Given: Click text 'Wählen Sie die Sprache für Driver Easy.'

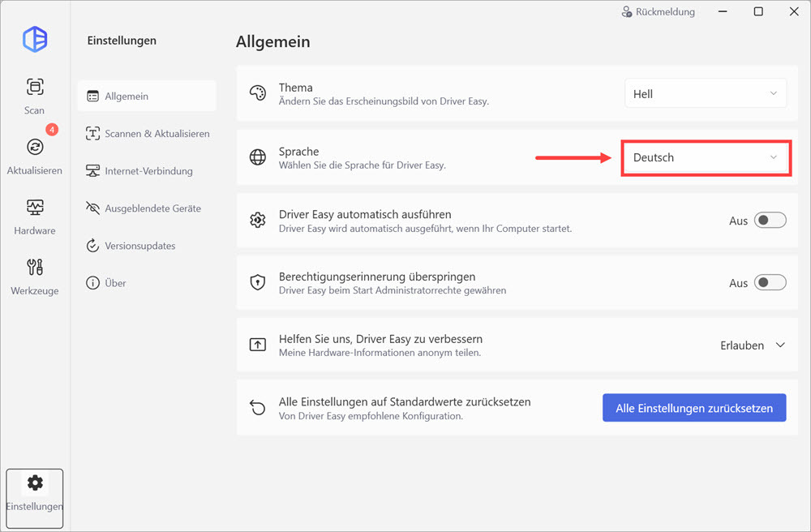Looking at the screenshot, I should 362,165.
